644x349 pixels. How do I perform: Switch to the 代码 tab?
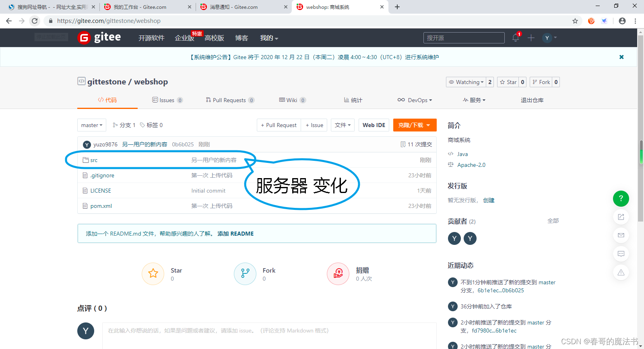(107, 100)
